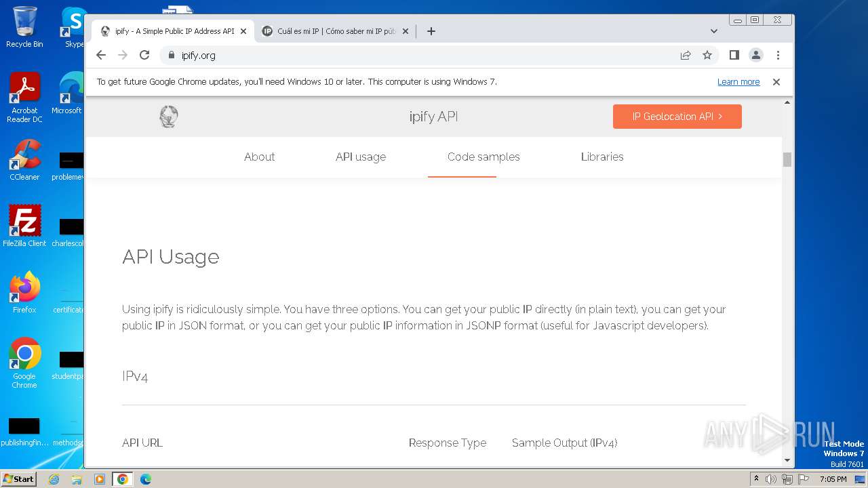Open File Explorer from taskbar
This screenshot has height=488, width=868.
click(x=77, y=479)
